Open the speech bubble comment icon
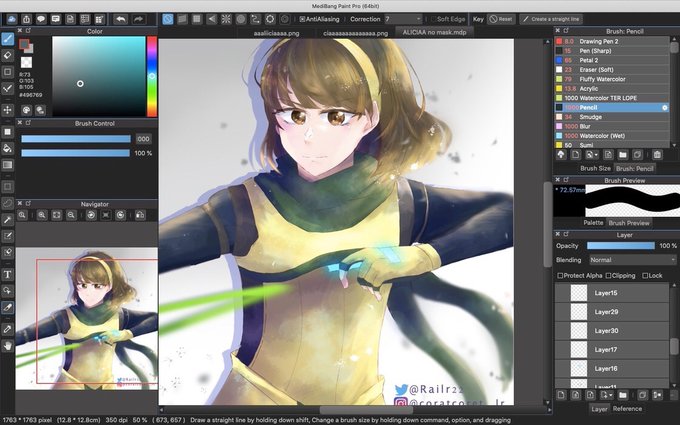Viewport: 680px width, 425px height. 41,19
